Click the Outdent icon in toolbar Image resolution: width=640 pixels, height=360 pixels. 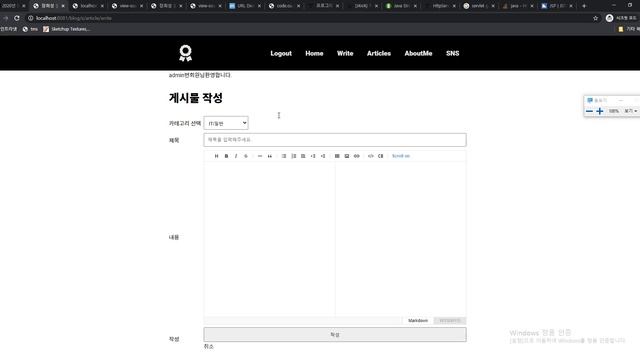tap(322, 156)
